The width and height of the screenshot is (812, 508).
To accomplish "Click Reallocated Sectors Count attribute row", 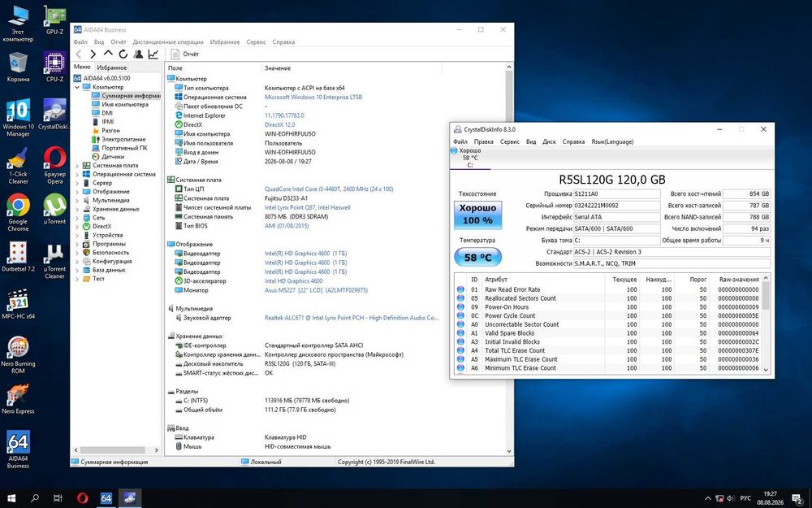I will (608, 298).
